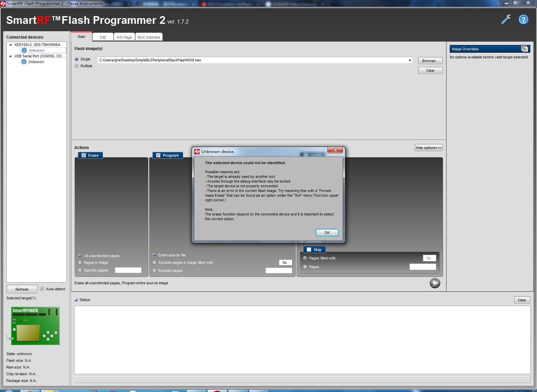
Task: Switch to the MAC Address tab
Action: [x=149, y=37]
